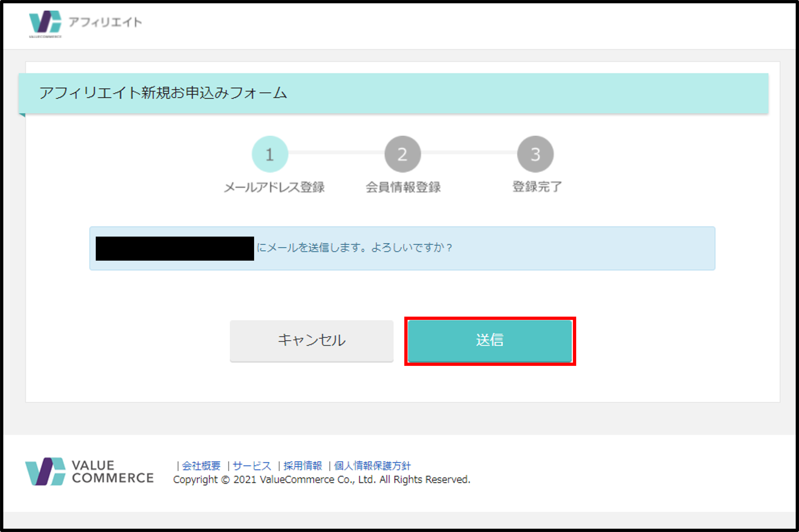799x532 pixels.
Task: Click step 1 circle indicator
Action: pyautogui.click(x=270, y=154)
